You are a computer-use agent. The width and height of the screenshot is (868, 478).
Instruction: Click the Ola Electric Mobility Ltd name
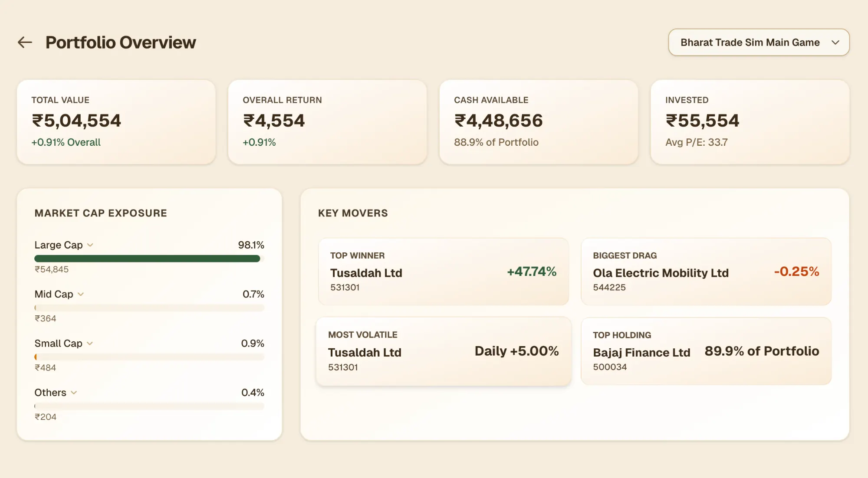661,273
